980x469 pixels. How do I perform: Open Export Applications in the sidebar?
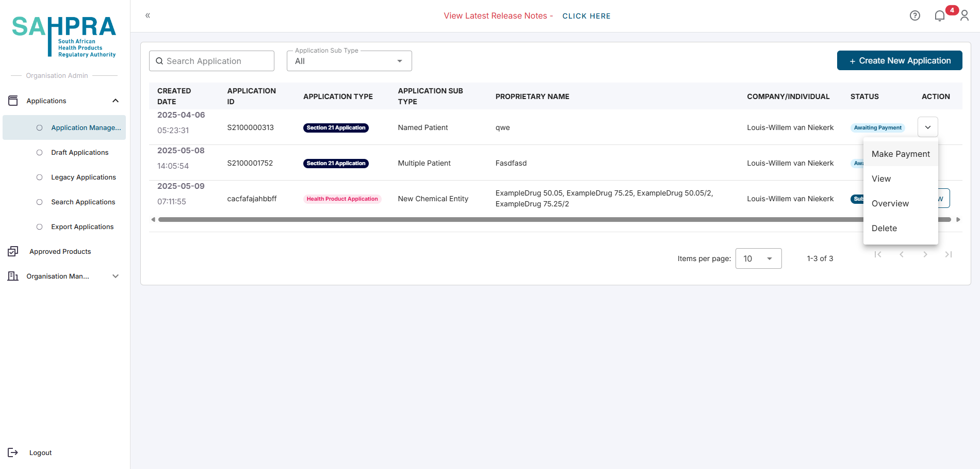pyautogui.click(x=83, y=227)
